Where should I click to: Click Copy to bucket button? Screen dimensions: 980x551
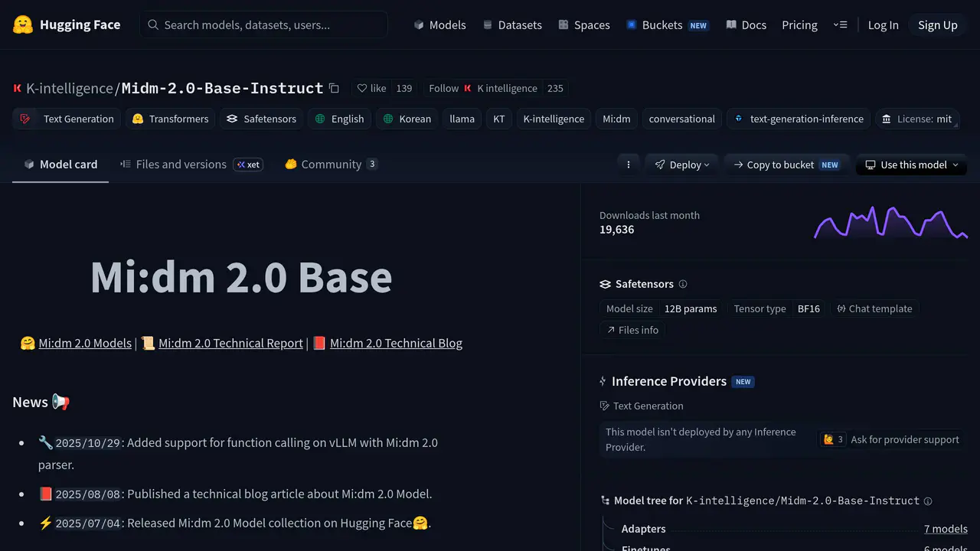point(786,165)
